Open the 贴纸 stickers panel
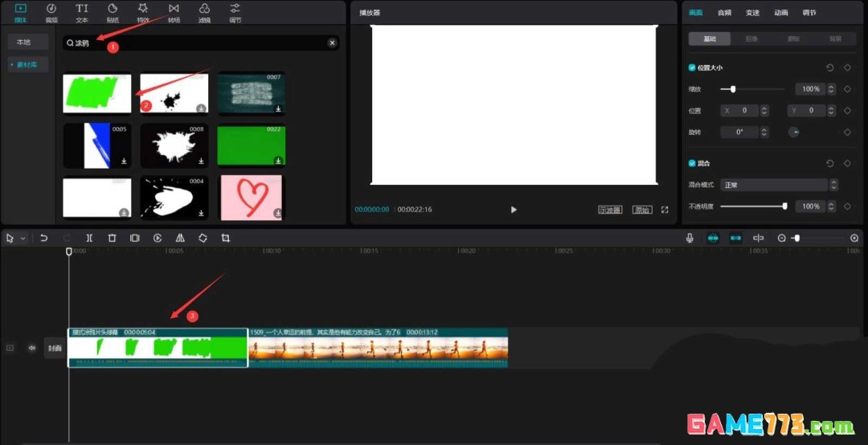868x445 pixels. (x=112, y=13)
